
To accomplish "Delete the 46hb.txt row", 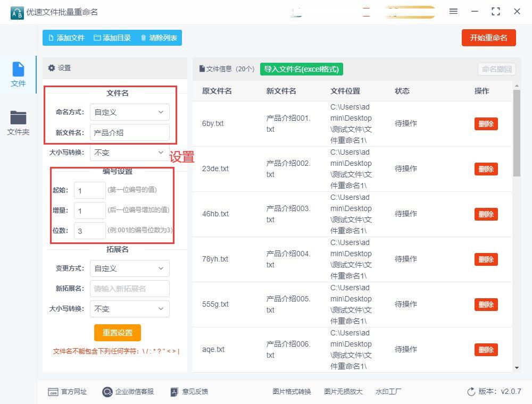I will [486, 214].
